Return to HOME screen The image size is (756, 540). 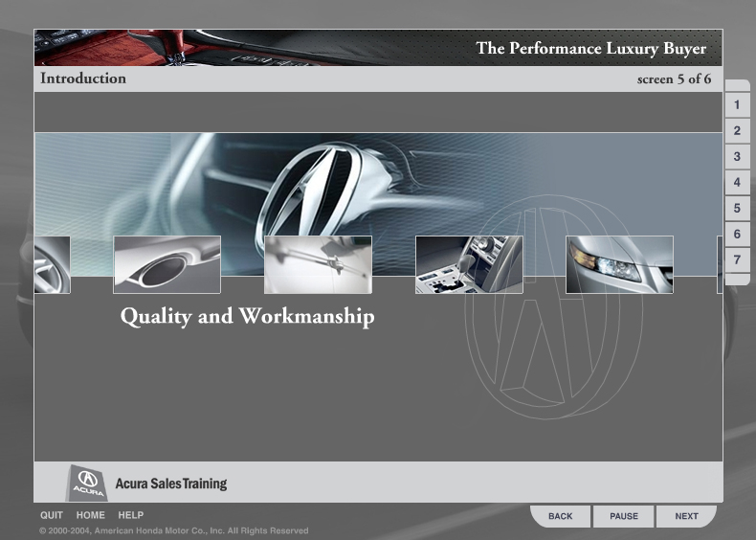[91, 515]
